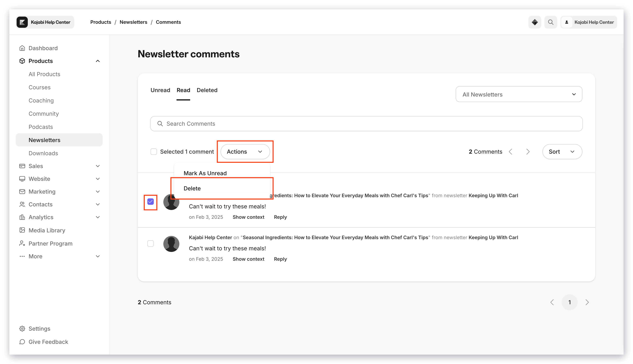This screenshot has height=364, width=633.
Task: Click the search icon in Search Comments
Action: point(160,123)
